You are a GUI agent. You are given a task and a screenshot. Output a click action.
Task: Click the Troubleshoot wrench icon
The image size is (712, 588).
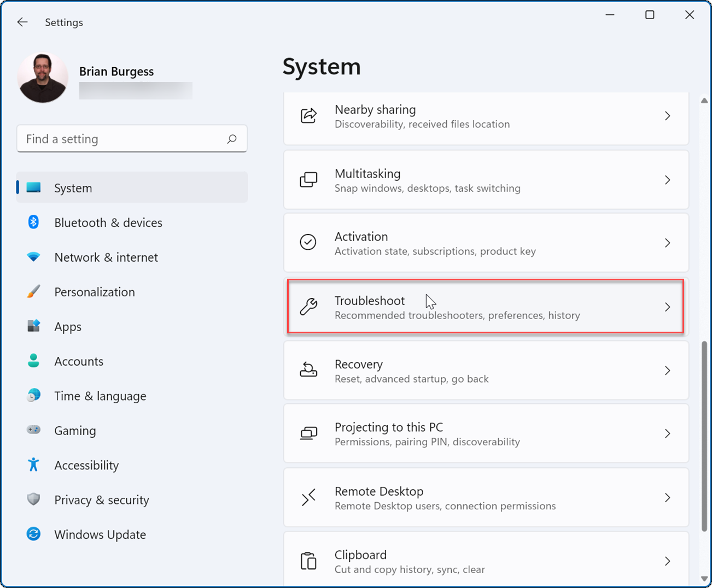point(308,307)
